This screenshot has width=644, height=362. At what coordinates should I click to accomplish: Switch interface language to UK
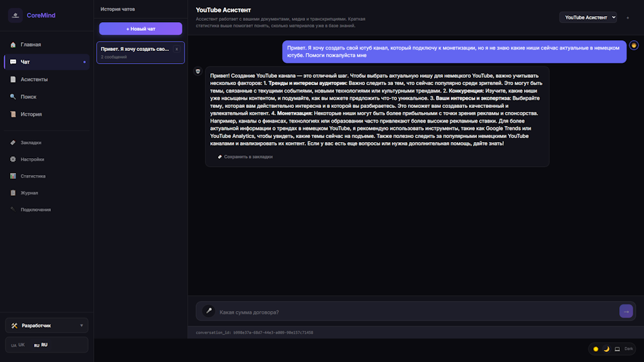click(x=17, y=345)
